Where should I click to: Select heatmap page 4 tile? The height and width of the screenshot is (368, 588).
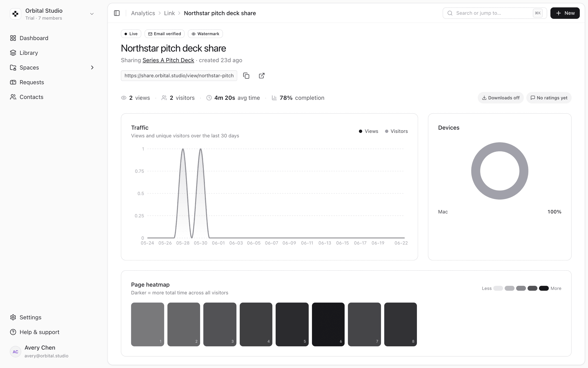256,325
